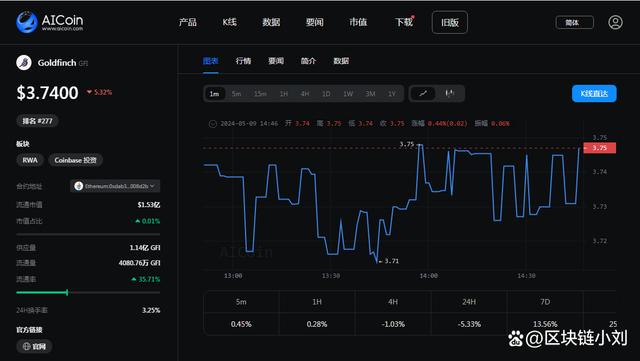This screenshot has width=640, height=361.
Task: Select the 1m chart interval
Action: point(214,94)
